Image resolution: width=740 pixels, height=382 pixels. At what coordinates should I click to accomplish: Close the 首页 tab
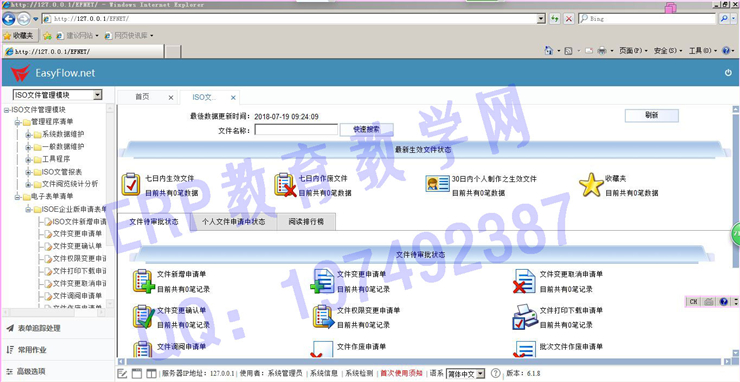(171, 98)
